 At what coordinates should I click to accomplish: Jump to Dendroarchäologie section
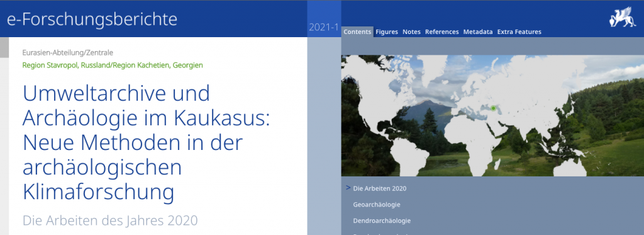[x=382, y=221]
